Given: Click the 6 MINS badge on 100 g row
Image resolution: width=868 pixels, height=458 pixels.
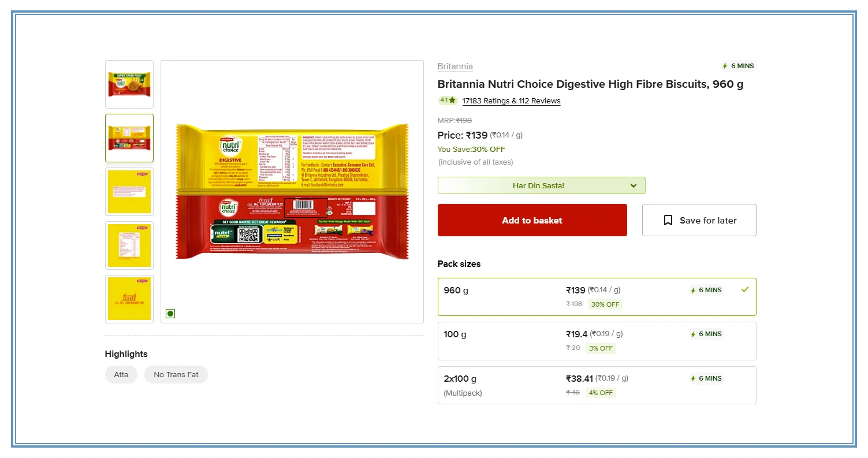Looking at the screenshot, I should point(706,334).
